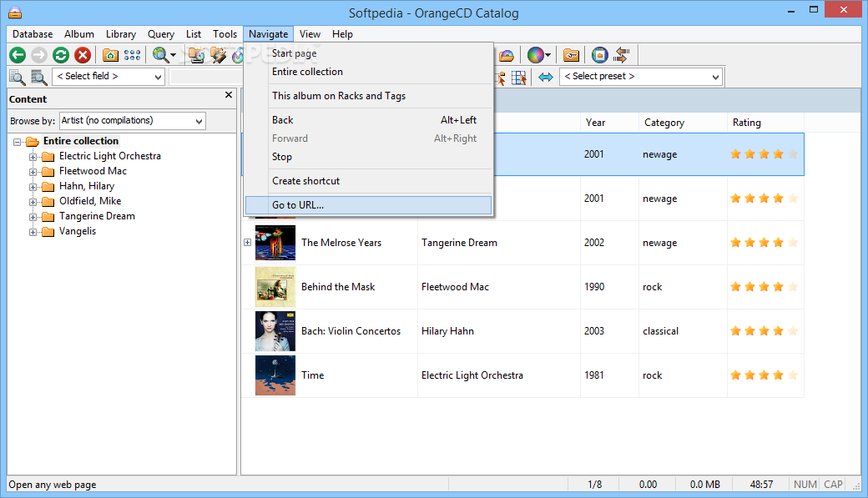868x498 pixels.
Task: Click the folder with key icon
Action: click(x=571, y=55)
